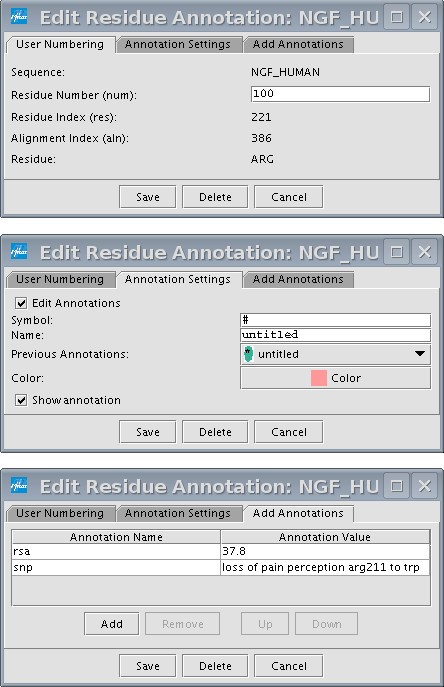
Task: Open Add Annotations tab in top window
Action: (298, 45)
